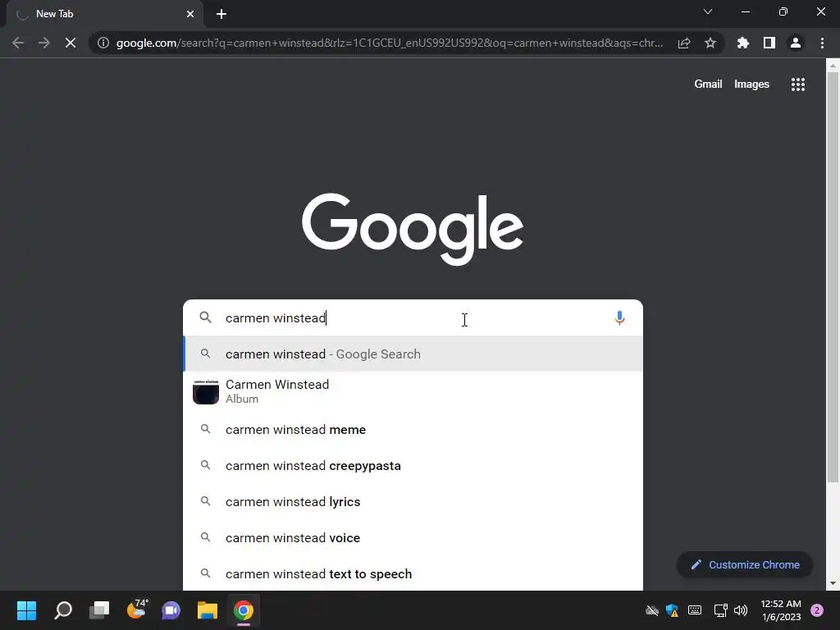Open Chrome three-dot menu
This screenshot has height=630, width=840.
[x=822, y=43]
